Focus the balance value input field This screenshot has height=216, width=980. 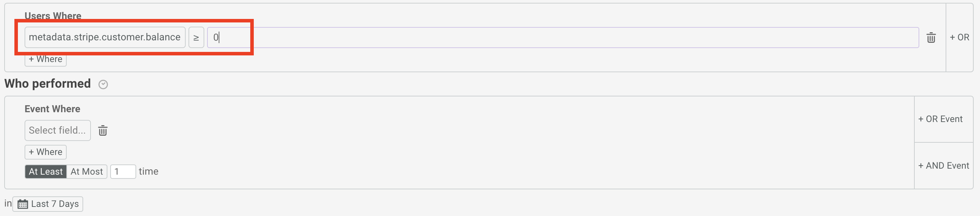coord(563,37)
